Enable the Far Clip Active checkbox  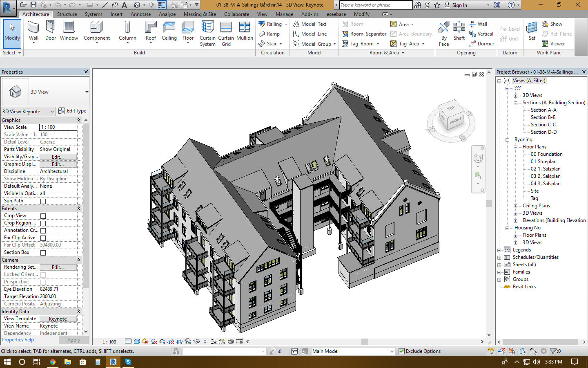point(43,238)
